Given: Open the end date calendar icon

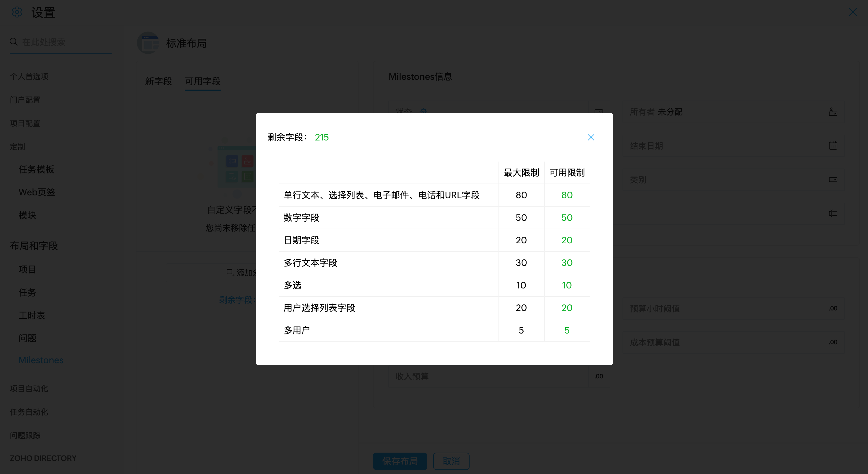Looking at the screenshot, I should (x=833, y=146).
